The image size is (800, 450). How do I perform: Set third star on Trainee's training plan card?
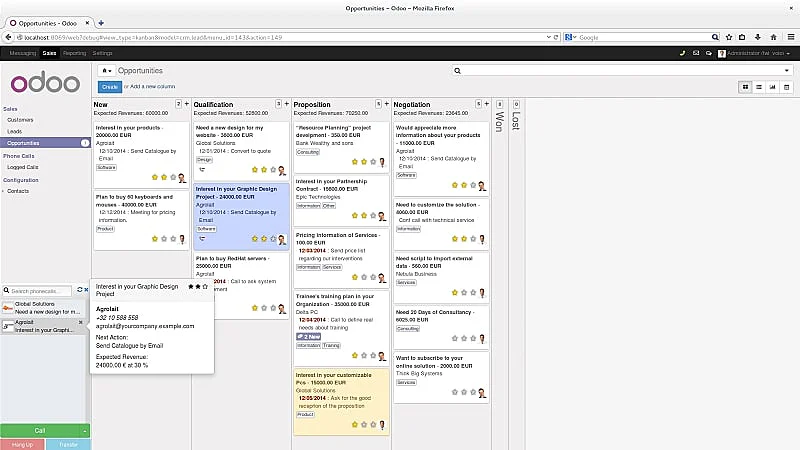tap(373, 356)
